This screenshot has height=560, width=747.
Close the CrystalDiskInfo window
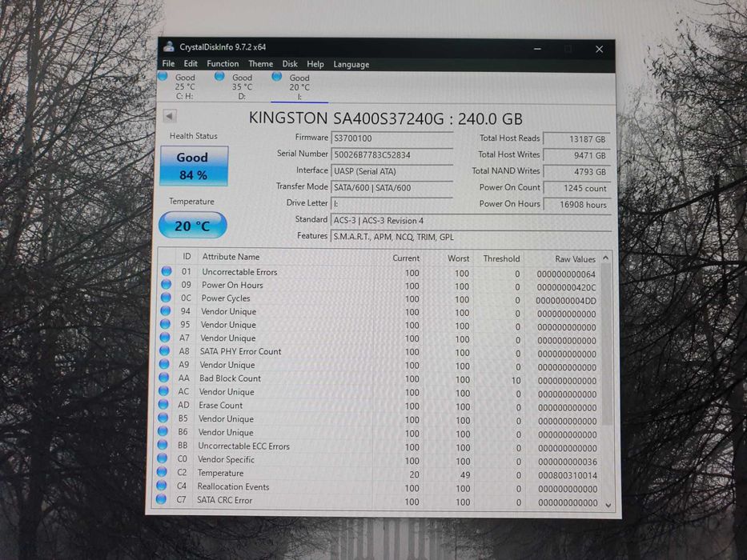pos(600,49)
